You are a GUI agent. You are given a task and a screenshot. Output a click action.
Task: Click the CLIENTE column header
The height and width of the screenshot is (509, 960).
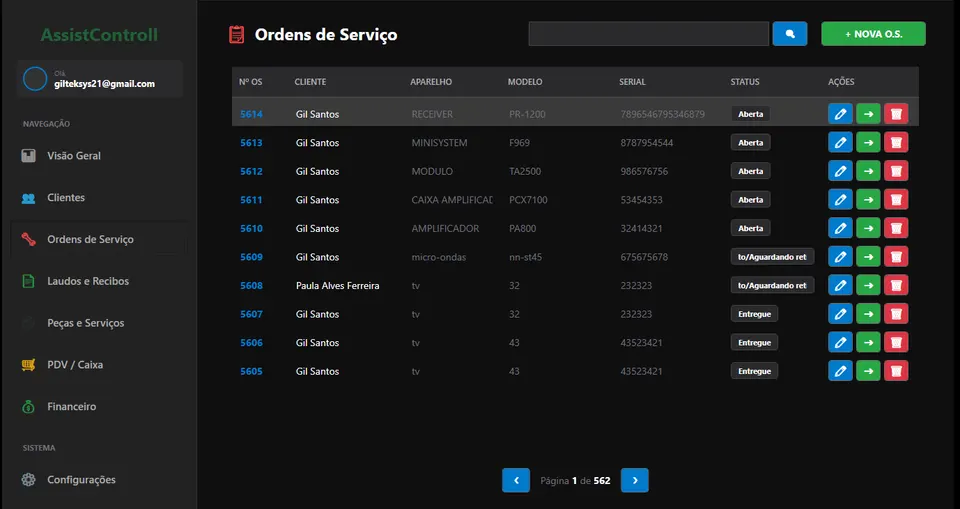pyautogui.click(x=310, y=81)
